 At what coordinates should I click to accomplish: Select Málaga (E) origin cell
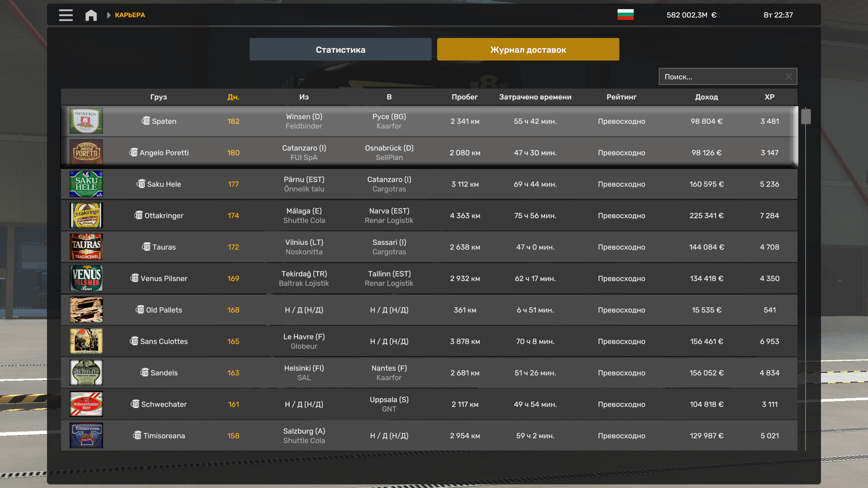click(304, 211)
